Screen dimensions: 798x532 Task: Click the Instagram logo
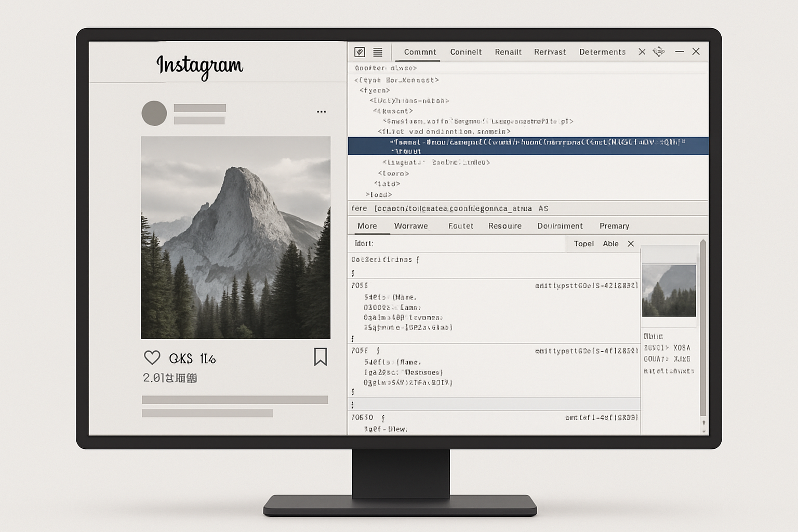pyautogui.click(x=199, y=66)
